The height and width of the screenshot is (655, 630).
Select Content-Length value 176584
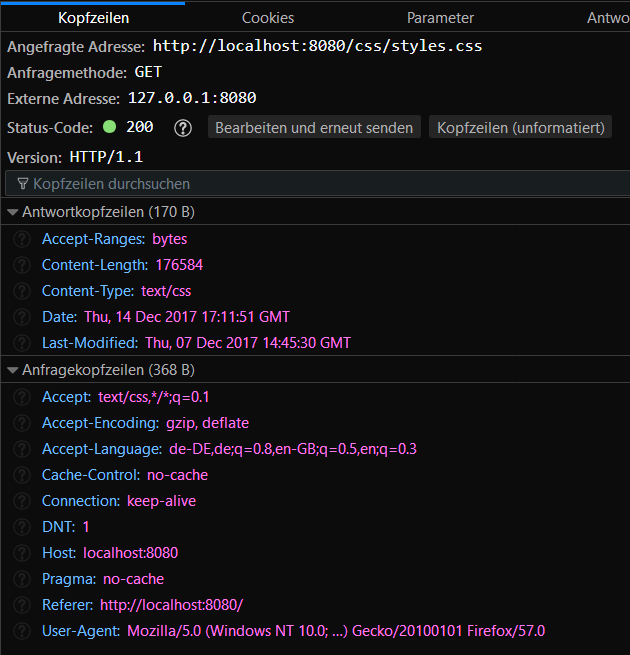[x=179, y=265]
